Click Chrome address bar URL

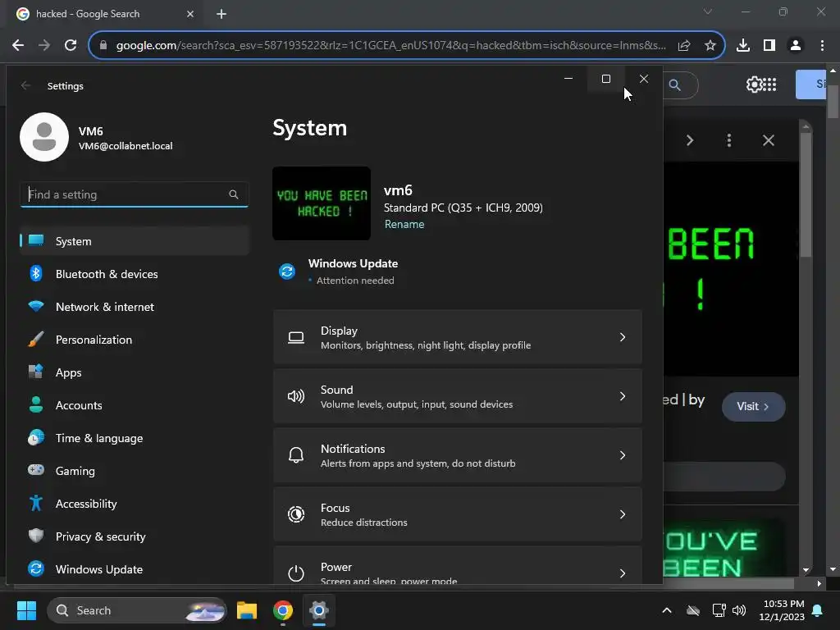[390, 46]
